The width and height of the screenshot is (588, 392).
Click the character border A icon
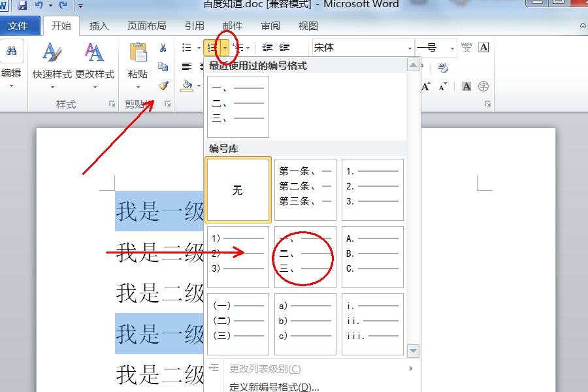click(x=483, y=47)
